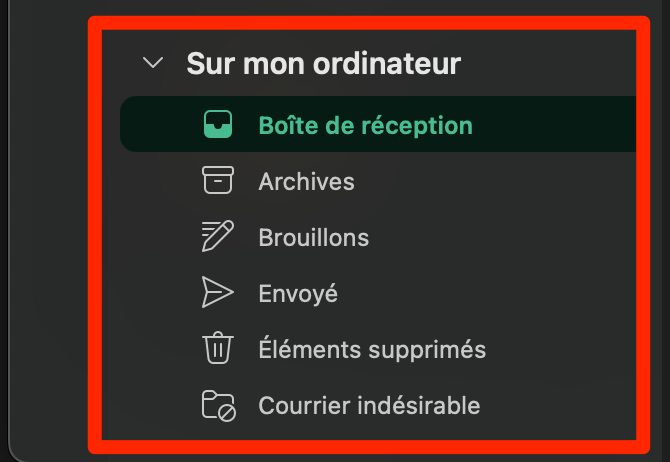The width and height of the screenshot is (670, 462).
Task: Open the Éléments supprimés label
Action: pos(372,349)
